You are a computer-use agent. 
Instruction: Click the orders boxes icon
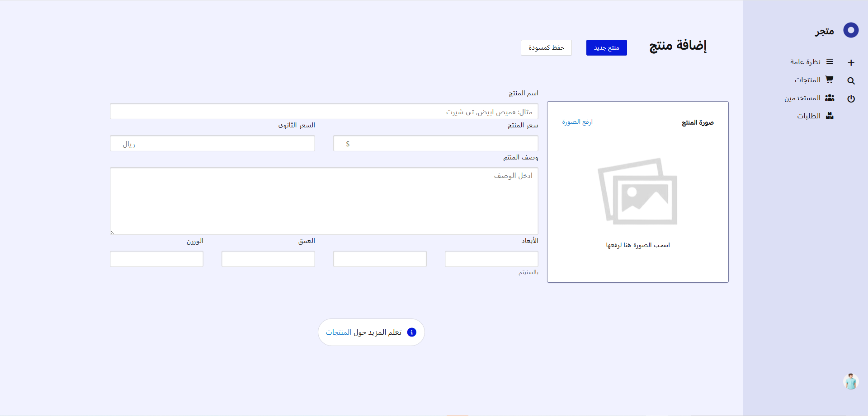pyautogui.click(x=829, y=116)
